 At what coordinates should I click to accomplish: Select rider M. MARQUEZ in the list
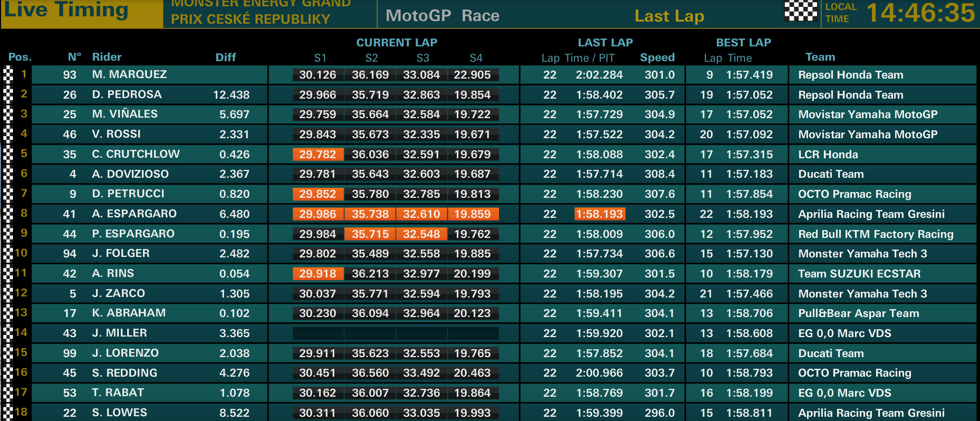click(x=129, y=74)
